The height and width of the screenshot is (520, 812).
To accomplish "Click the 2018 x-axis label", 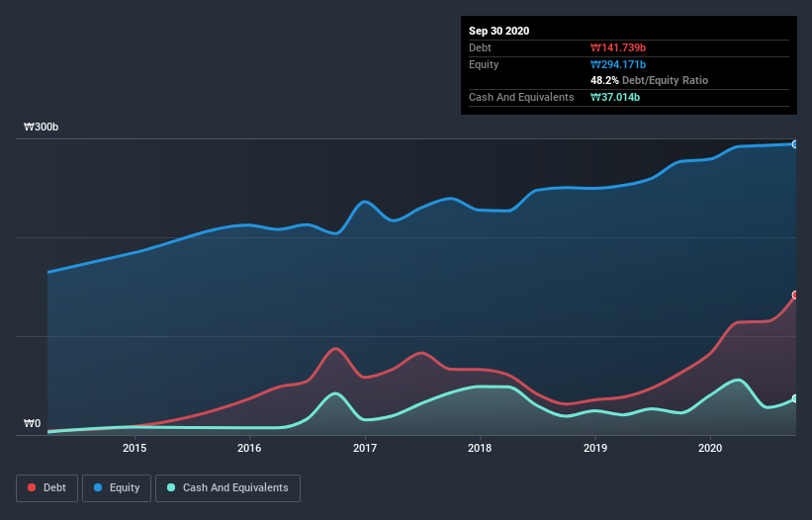I will (480, 448).
